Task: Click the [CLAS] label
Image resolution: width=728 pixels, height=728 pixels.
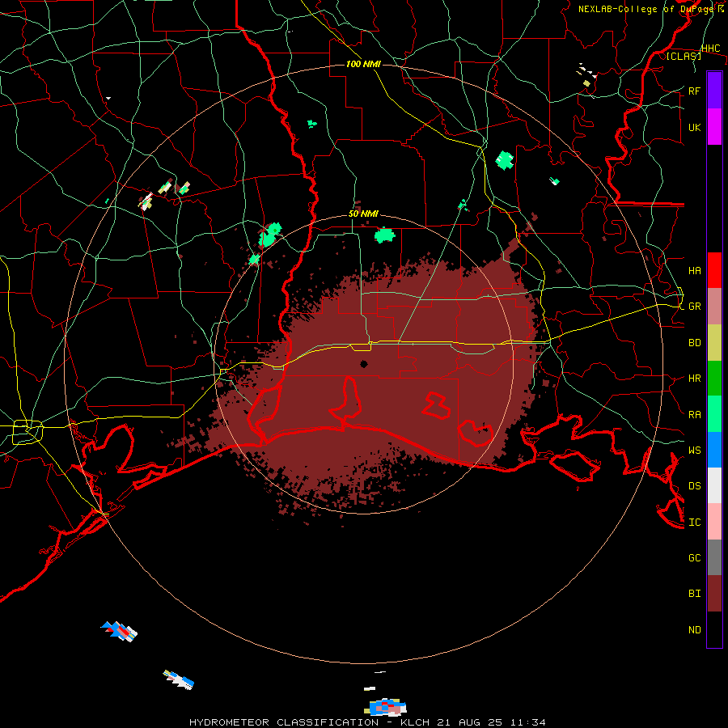Action: tap(684, 56)
